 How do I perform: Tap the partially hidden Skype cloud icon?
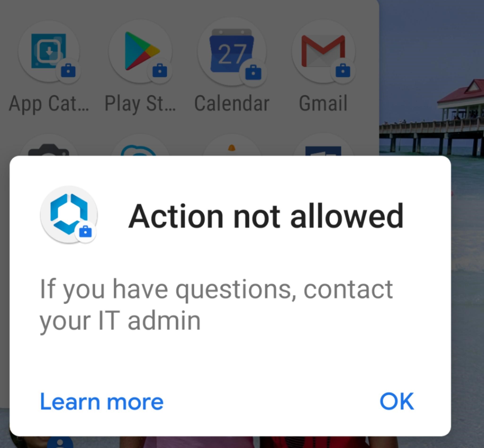(140, 150)
